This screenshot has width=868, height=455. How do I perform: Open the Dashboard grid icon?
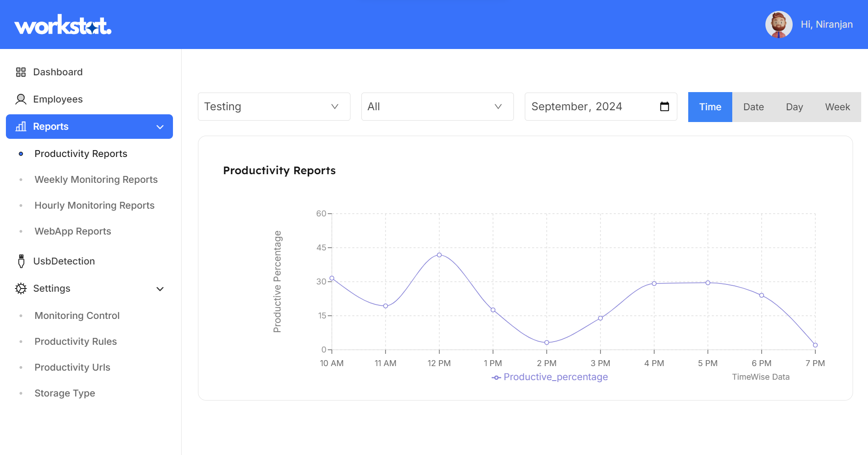tap(20, 72)
